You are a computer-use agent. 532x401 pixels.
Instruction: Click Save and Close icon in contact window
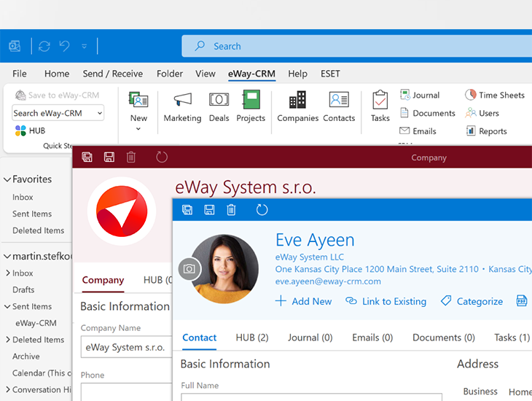pos(187,209)
